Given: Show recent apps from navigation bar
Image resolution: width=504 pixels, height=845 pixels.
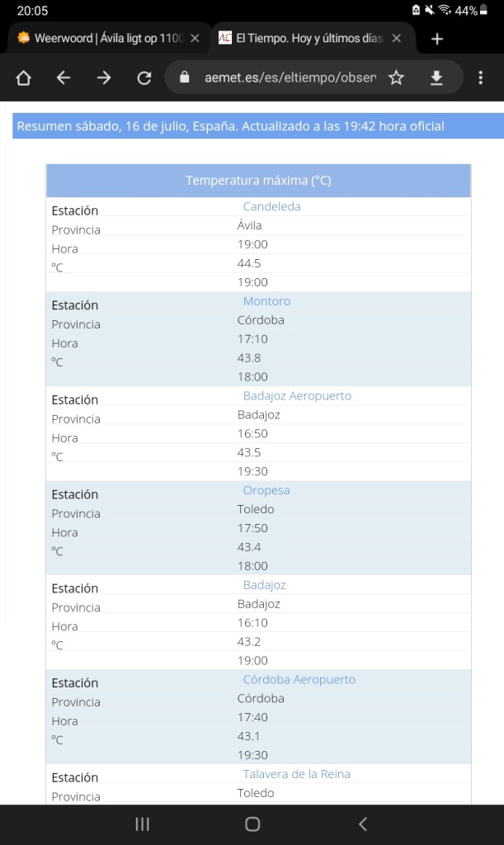Looking at the screenshot, I should click(x=142, y=824).
